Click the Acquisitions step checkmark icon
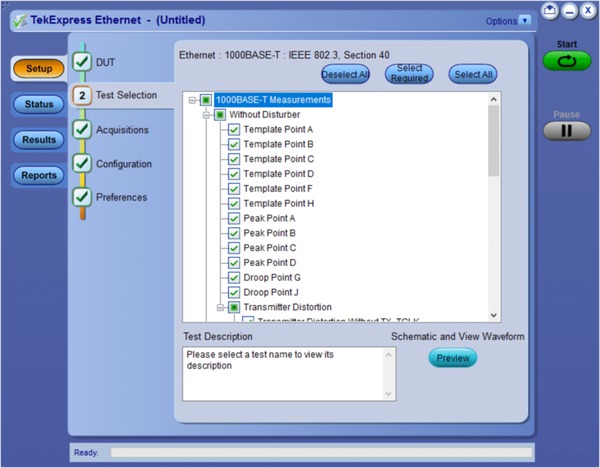Screen dimensions: 600x468 (x=83, y=130)
